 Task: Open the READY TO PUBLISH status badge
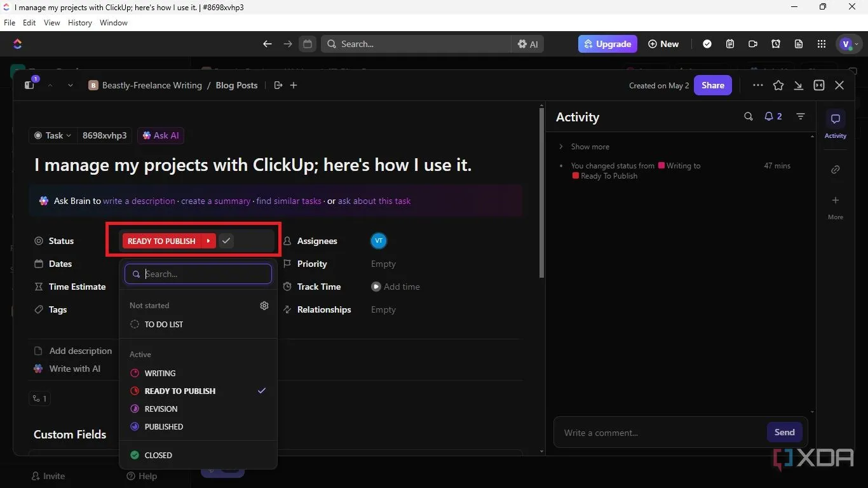(161, 241)
